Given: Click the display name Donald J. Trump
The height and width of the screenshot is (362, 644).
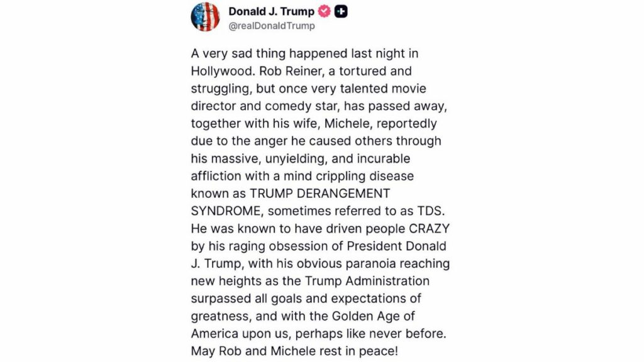Looking at the screenshot, I should coord(270,11).
